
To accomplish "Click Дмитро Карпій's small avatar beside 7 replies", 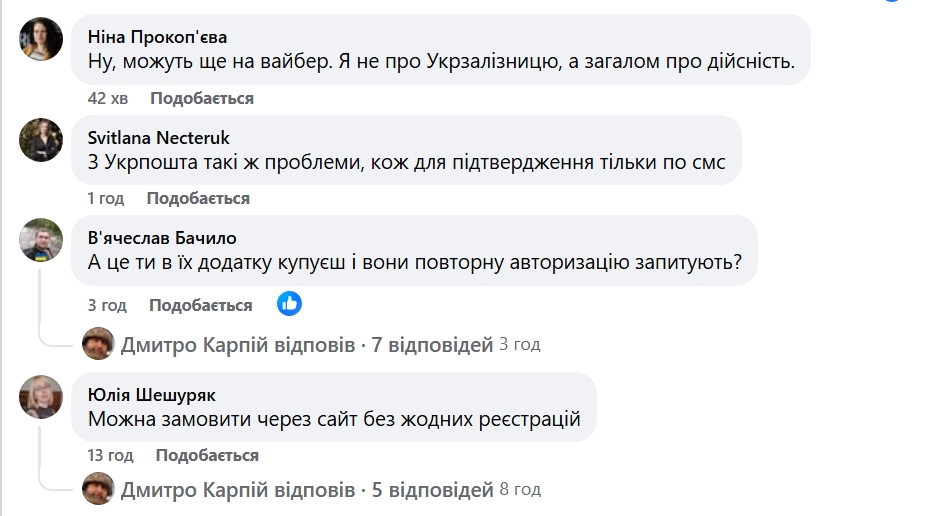I will (98, 345).
